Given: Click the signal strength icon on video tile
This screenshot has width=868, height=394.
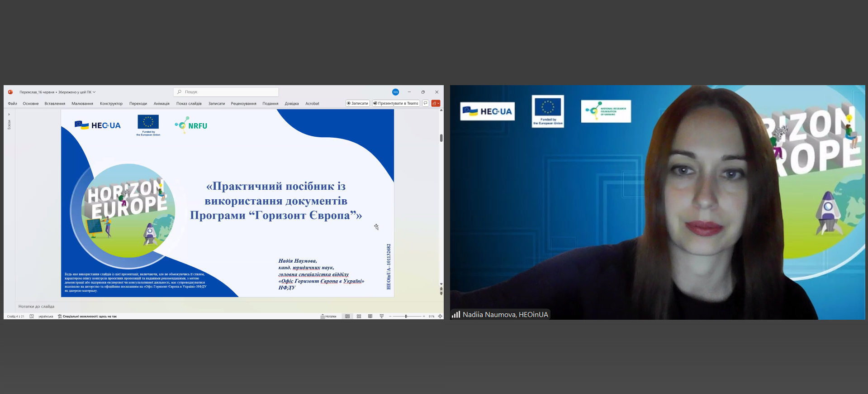Looking at the screenshot, I should point(456,314).
